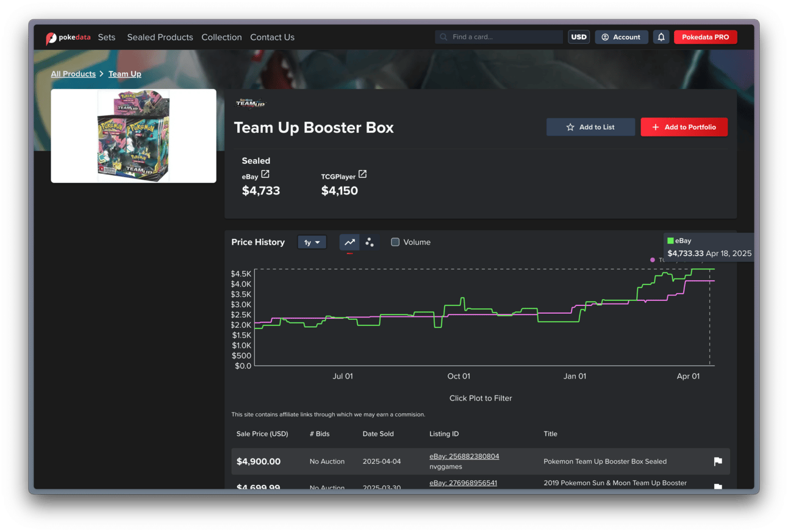Open the Sealed Products page
Screen dimensions: 788x532
pos(160,37)
